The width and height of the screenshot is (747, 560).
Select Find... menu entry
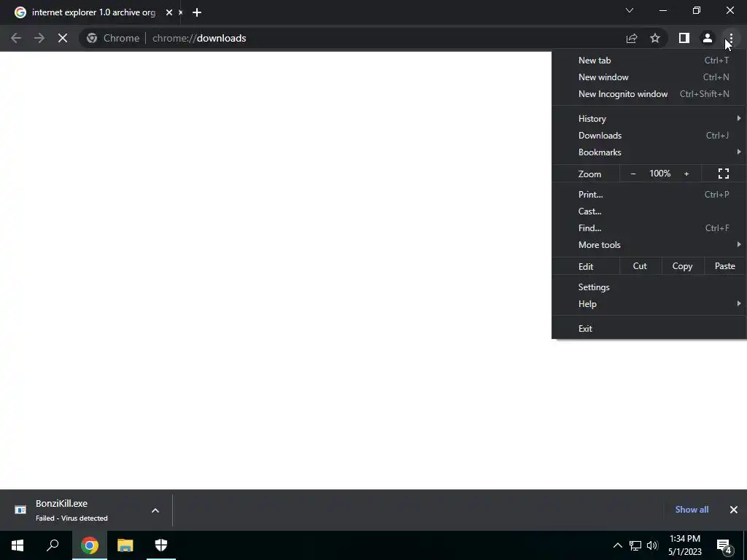point(649,228)
